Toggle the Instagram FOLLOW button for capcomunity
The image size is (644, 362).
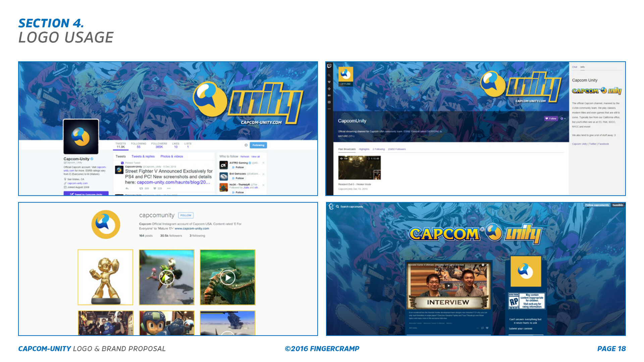[x=186, y=215]
